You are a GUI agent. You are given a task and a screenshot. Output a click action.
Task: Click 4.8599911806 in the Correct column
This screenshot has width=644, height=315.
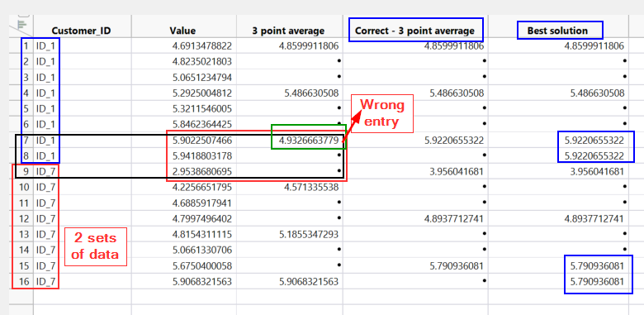pos(454,46)
